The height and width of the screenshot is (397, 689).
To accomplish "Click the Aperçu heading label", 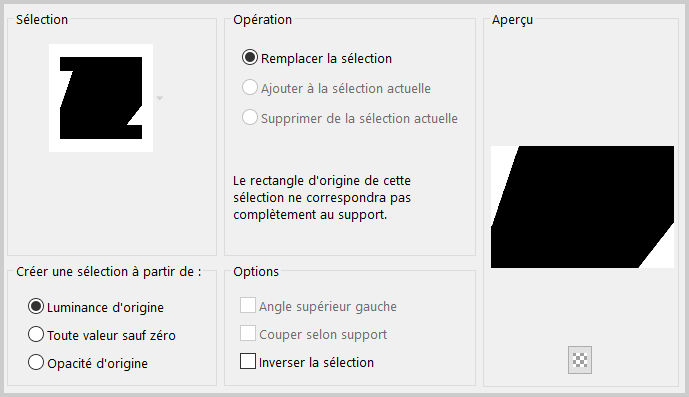I will coord(512,20).
